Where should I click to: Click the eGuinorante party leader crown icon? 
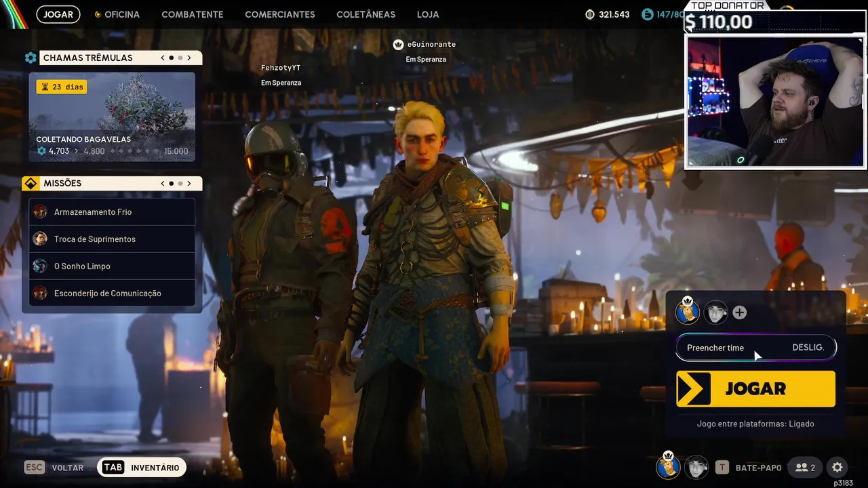click(398, 44)
